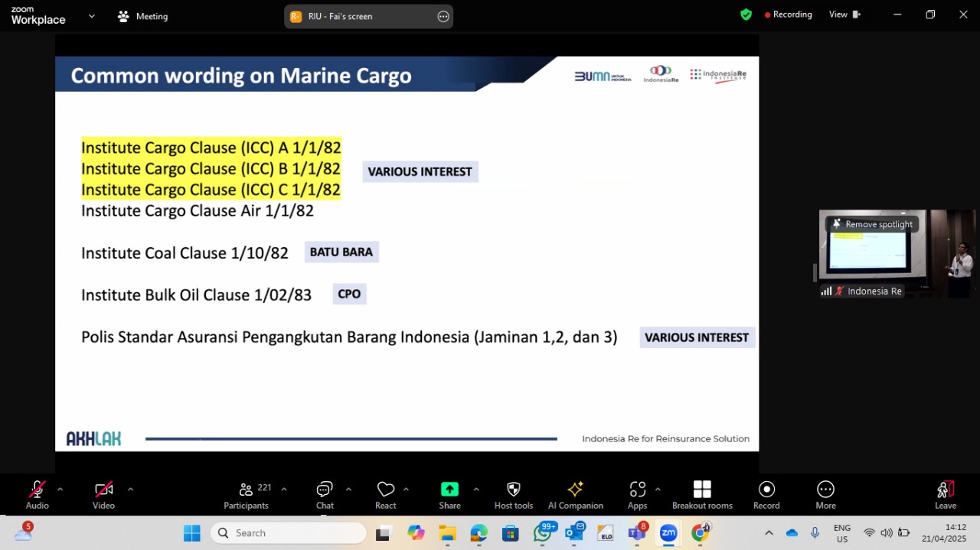Viewport: 980px width, 550px height.
Task: Open Breakout rooms
Action: (702, 495)
